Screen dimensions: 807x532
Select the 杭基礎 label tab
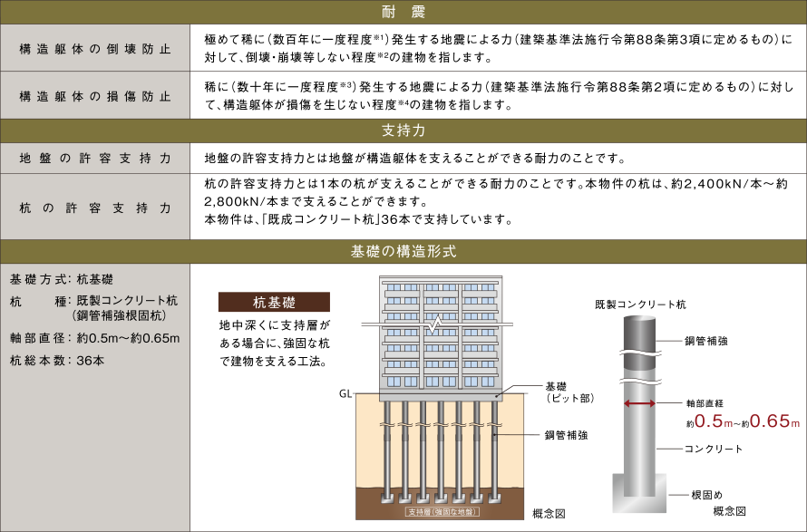pyautogui.click(x=273, y=301)
